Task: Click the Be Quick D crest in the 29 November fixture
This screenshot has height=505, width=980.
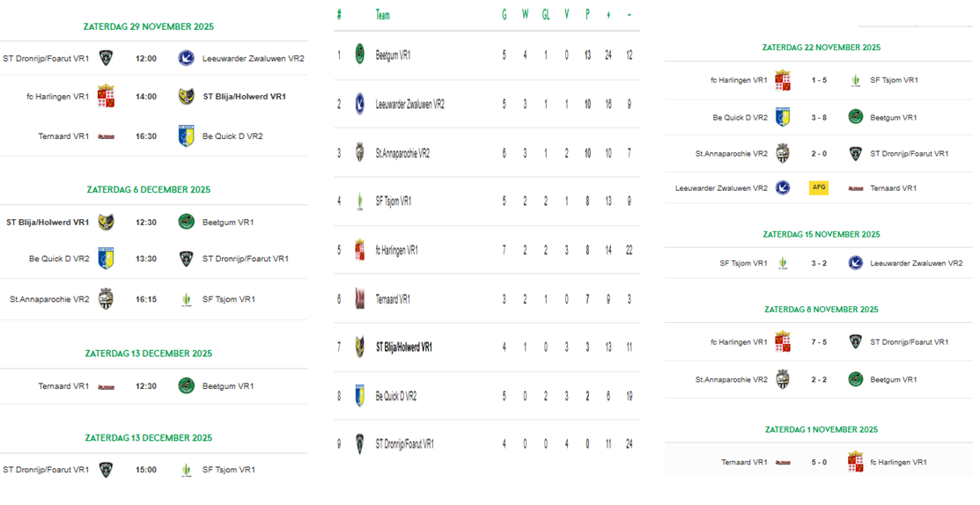Action: [186, 136]
